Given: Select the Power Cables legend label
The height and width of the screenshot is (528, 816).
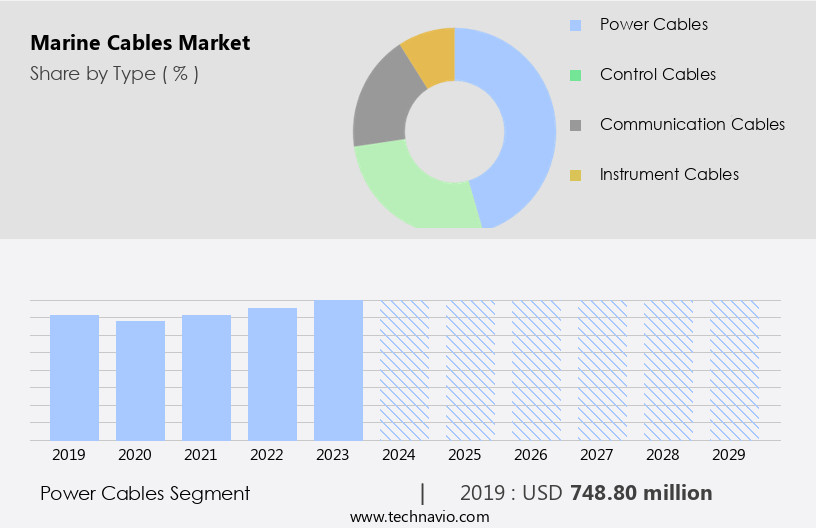Looking at the screenshot, I should 653,24.
